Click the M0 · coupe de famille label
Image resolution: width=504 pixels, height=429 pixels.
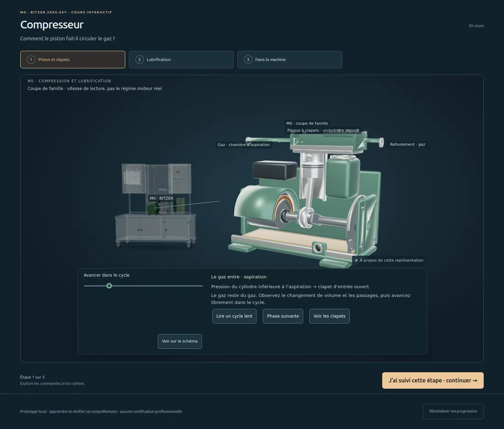(307, 123)
